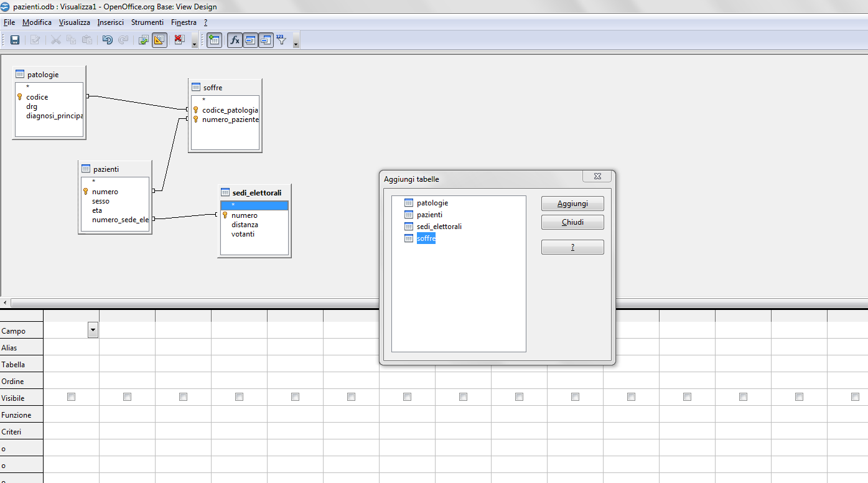The image size is (868, 483).
Task: Open the Strumenti menu
Action: click(147, 22)
